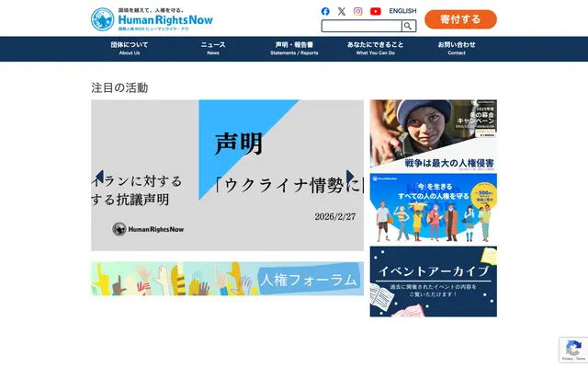Open the イランに対する抗議声明 slide
The image size is (588, 368).
[x=145, y=176]
